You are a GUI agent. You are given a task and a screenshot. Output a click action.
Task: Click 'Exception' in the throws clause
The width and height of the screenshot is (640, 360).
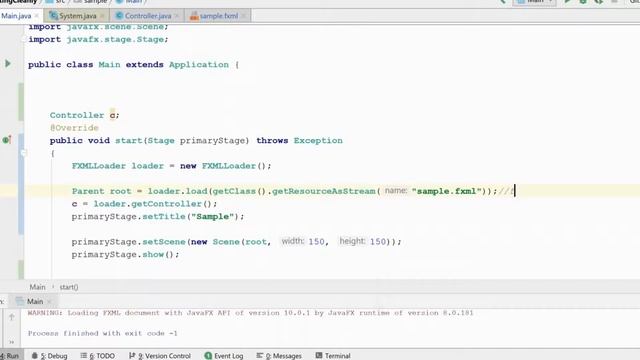click(318, 140)
